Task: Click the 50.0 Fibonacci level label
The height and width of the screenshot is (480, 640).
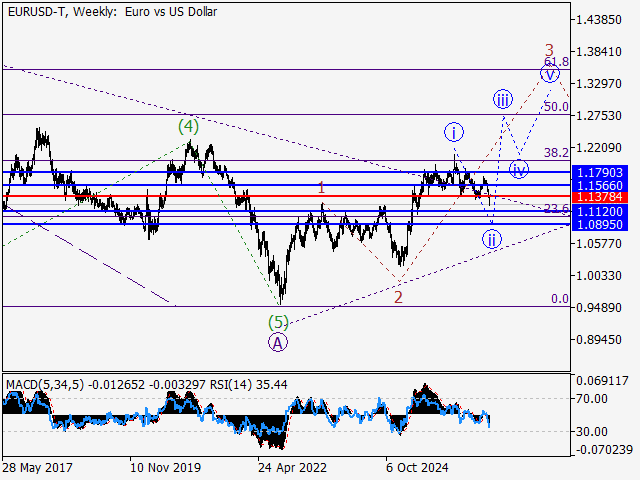Action: point(557,107)
